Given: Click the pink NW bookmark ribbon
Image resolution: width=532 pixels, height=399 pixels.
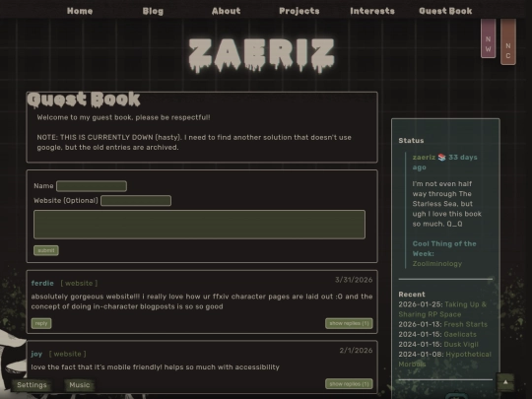Looking at the screenshot, I should pyautogui.click(x=489, y=38).
